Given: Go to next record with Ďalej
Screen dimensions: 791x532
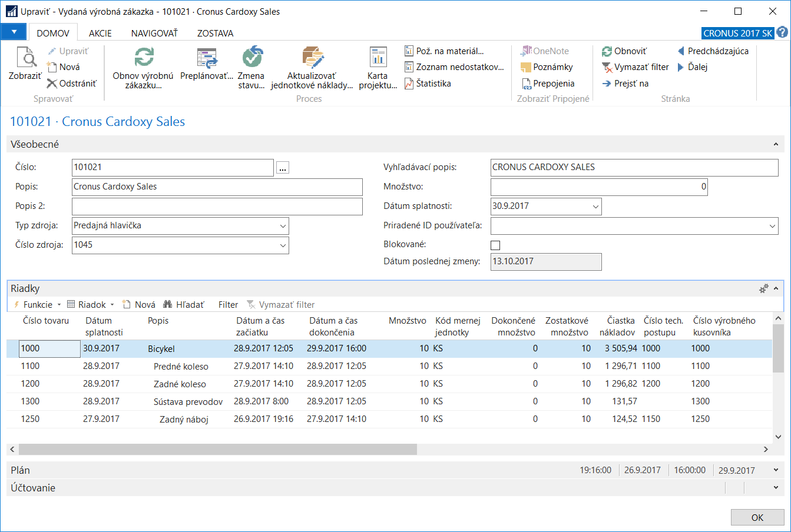Looking at the screenshot, I should tap(692, 67).
